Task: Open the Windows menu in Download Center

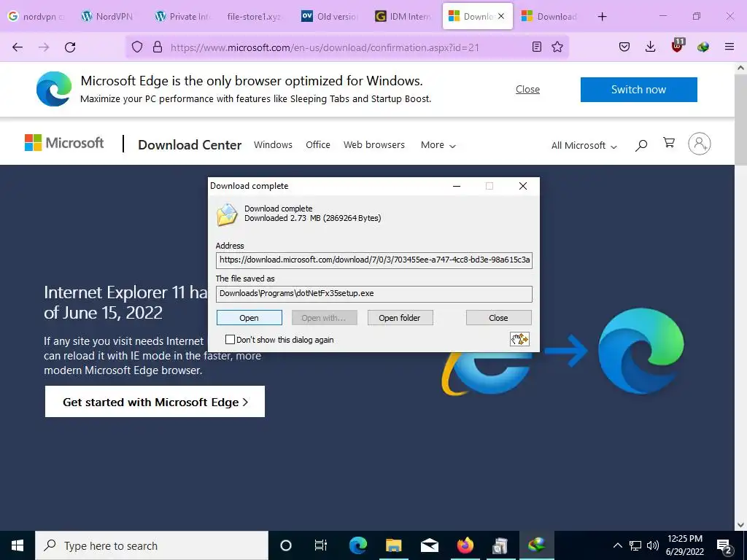Action: coord(273,145)
